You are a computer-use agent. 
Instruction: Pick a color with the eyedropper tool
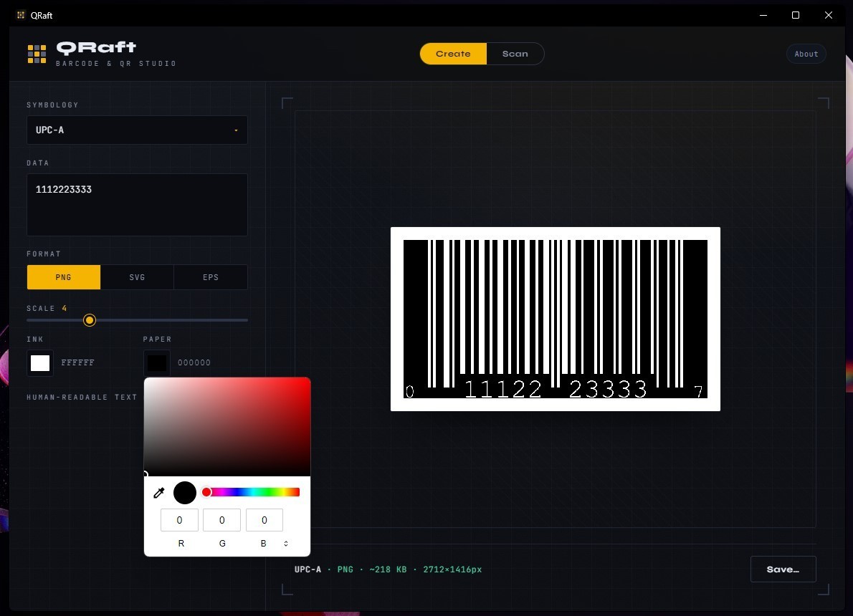pyautogui.click(x=159, y=493)
